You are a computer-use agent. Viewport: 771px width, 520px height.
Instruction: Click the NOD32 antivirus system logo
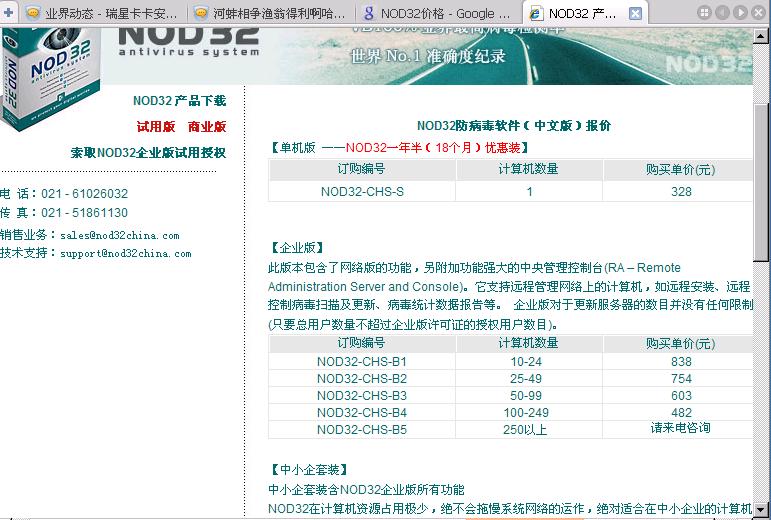point(188,42)
